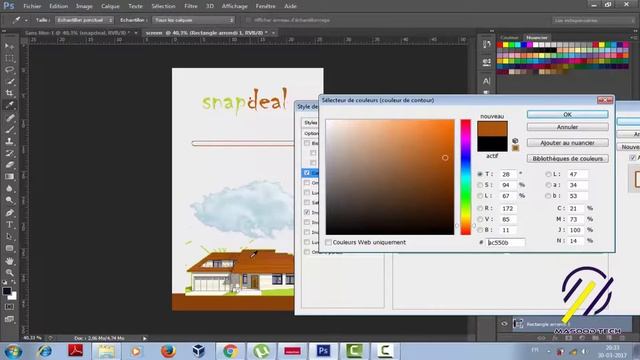Enable Couleurs Web uniquement checkbox
This screenshot has width=640, height=360.
click(x=328, y=242)
